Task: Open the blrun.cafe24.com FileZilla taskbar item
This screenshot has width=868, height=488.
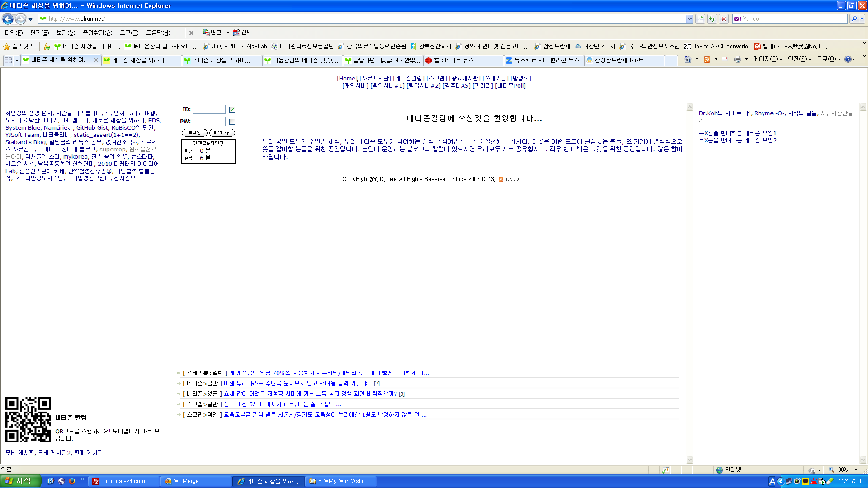Action: coord(124,481)
